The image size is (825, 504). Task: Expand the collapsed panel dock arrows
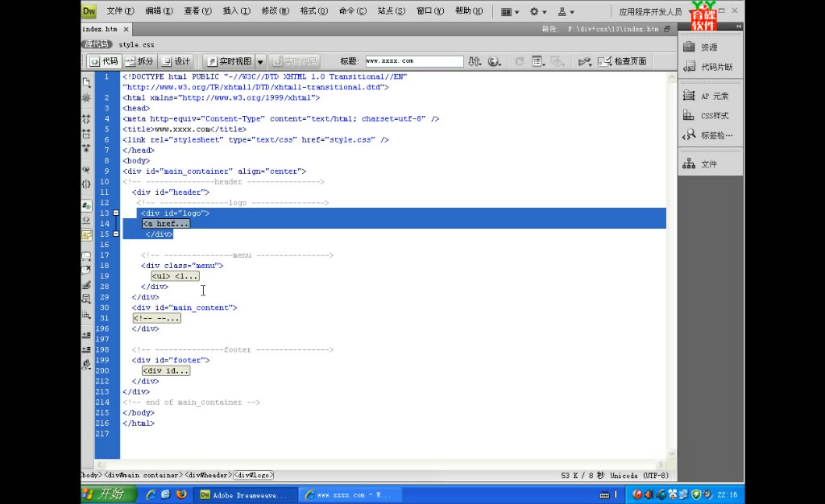pyautogui.click(x=739, y=27)
